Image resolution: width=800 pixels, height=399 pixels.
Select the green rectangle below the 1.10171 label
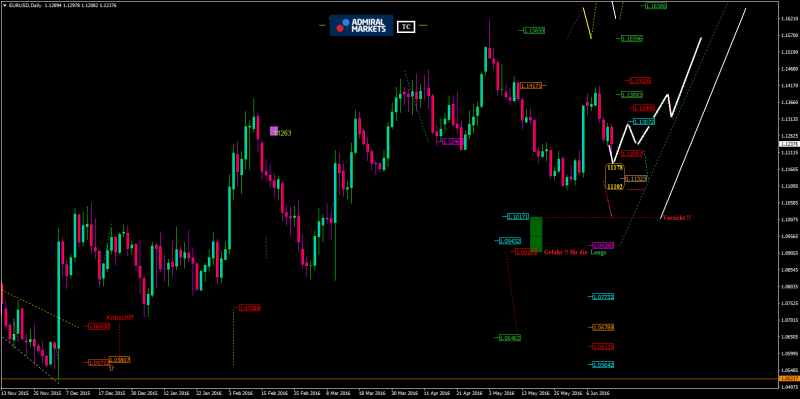pyautogui.click(x=536, y=234)
